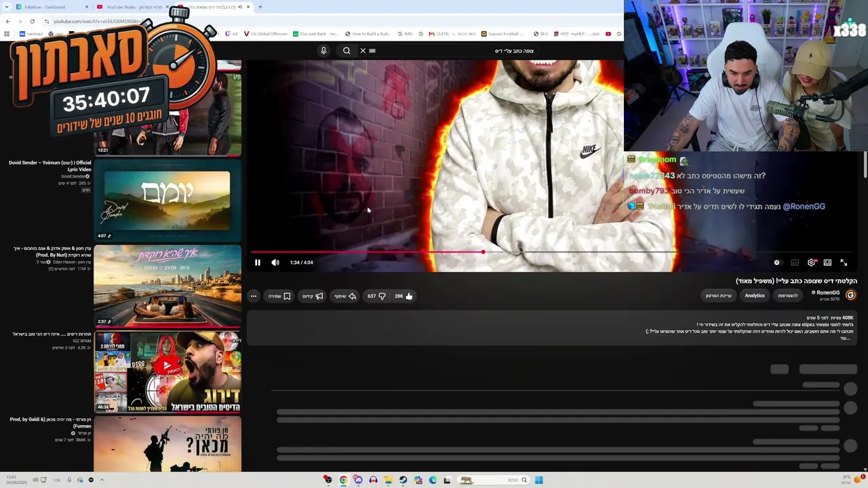
Task: Switch to the YouTube Studio tab
Action: pos(134,7)
